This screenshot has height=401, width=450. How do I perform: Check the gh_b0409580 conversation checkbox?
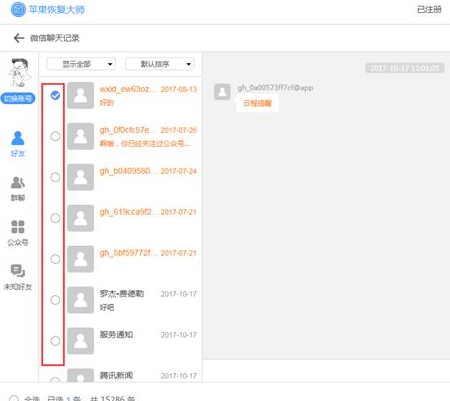click(x=55, y=177)
